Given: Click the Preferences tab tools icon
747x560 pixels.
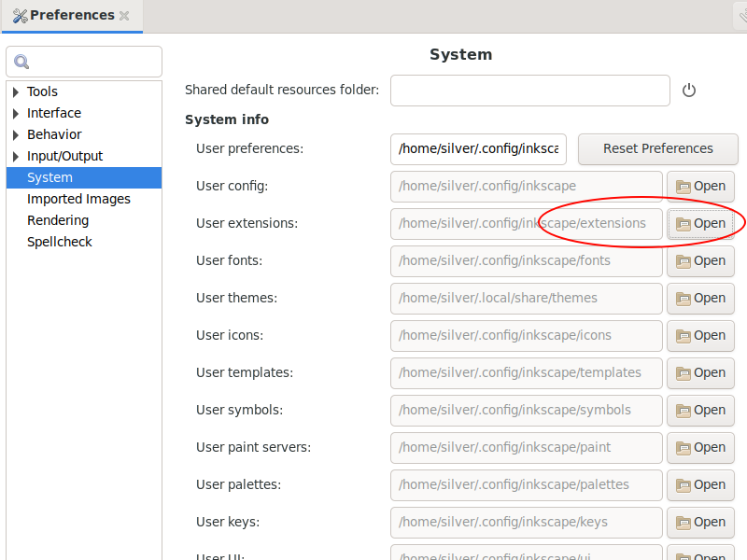Looking at the screenshot, I should (x=20, y=16).
